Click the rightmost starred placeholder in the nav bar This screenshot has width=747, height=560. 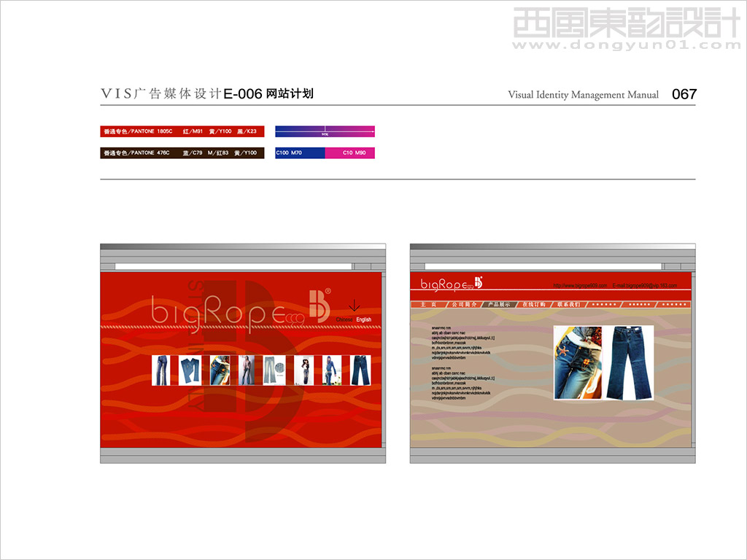tap(673, 304)
